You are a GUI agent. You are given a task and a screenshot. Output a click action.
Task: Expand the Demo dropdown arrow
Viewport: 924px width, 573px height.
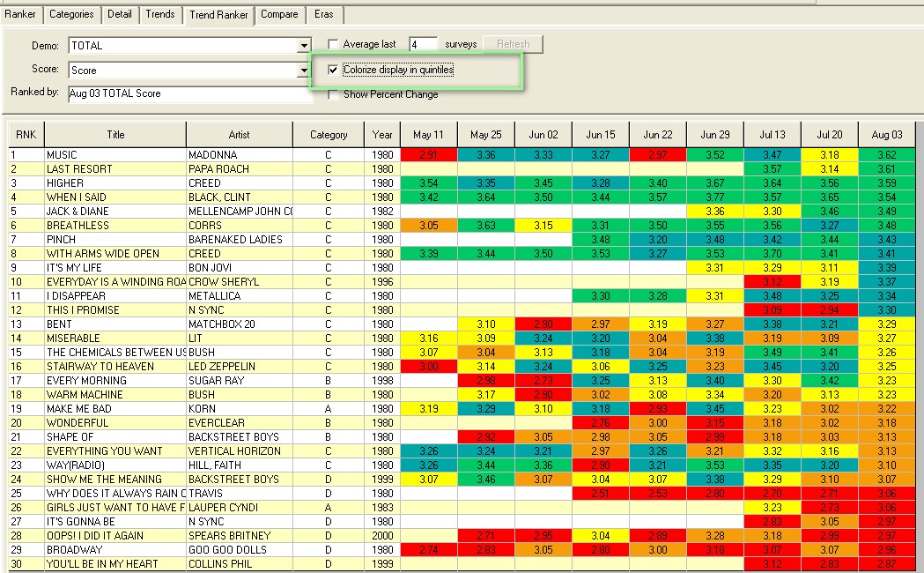click(x=304, y=45)
